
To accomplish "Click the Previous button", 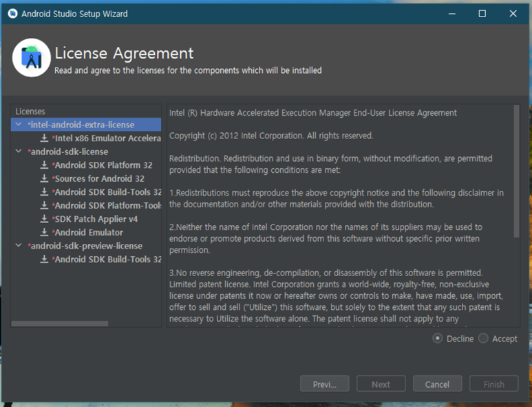I will pos(325,384).
